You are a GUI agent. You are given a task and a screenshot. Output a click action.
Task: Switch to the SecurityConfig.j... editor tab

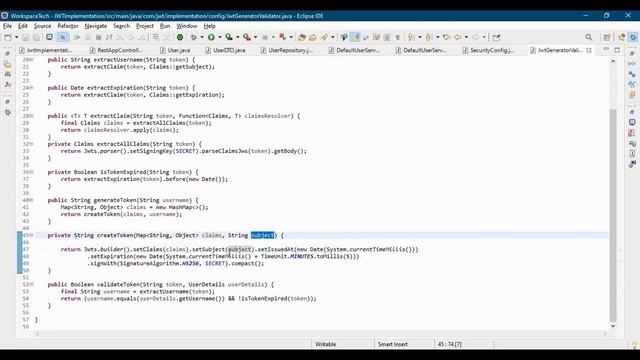[x=488, y=50]
